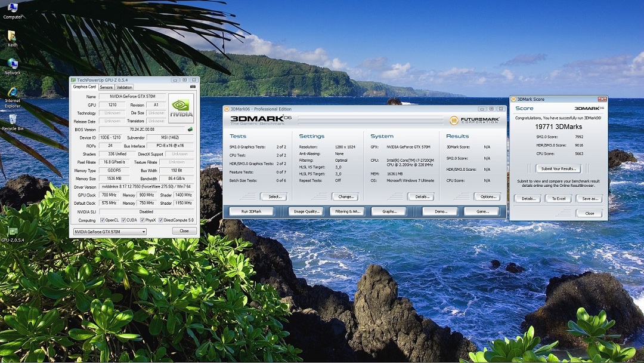Click the 3DMark06 title bar icon
The image size is (644, 363).
tap(227, 109)
